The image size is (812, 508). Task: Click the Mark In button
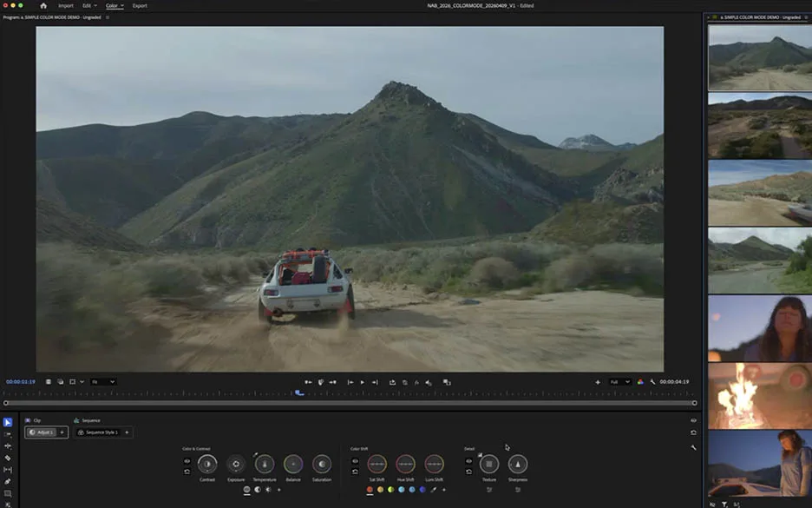[x=308, y=382]
